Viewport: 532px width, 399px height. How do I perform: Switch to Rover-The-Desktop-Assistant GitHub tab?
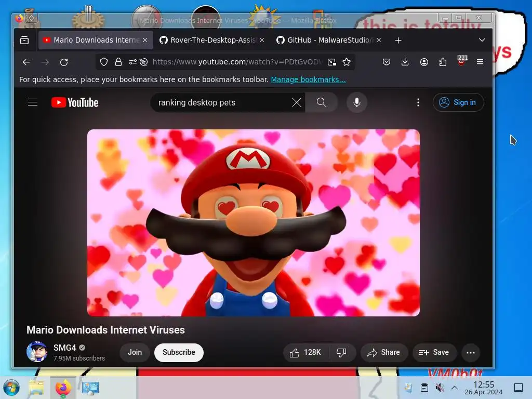[212, 40]
